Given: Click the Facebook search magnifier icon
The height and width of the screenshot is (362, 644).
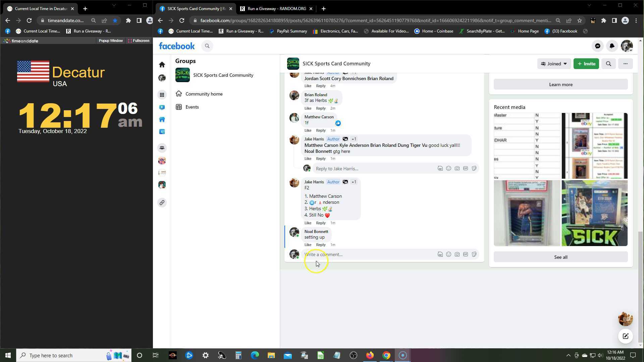Looking at the screenshot, I should click(x=207, y=46).
